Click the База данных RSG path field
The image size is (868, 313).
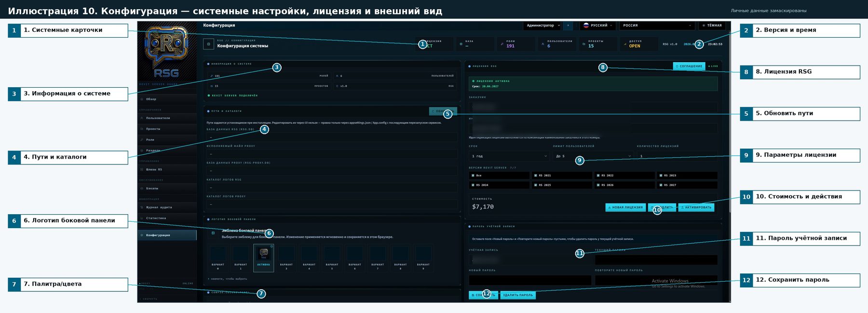click(332, 137)
